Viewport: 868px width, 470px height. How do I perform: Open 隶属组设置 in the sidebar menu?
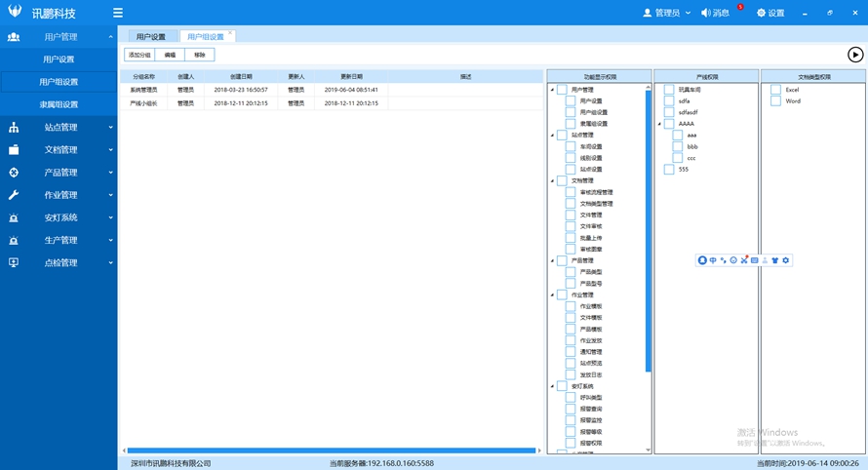tap(59, 104)
